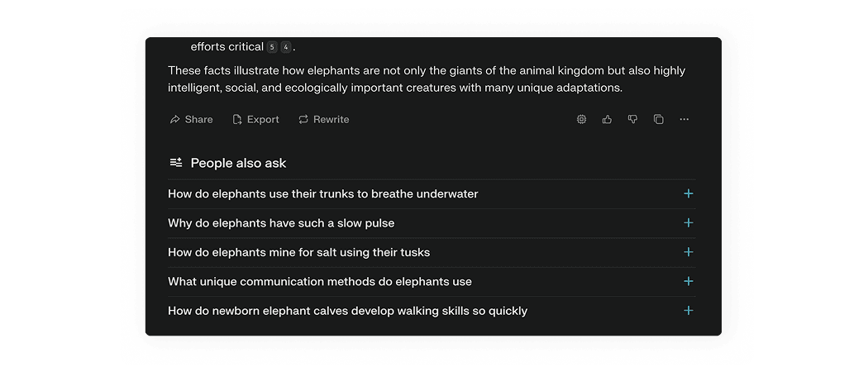
Task: Rewrite the response
Action: [323, 119]
